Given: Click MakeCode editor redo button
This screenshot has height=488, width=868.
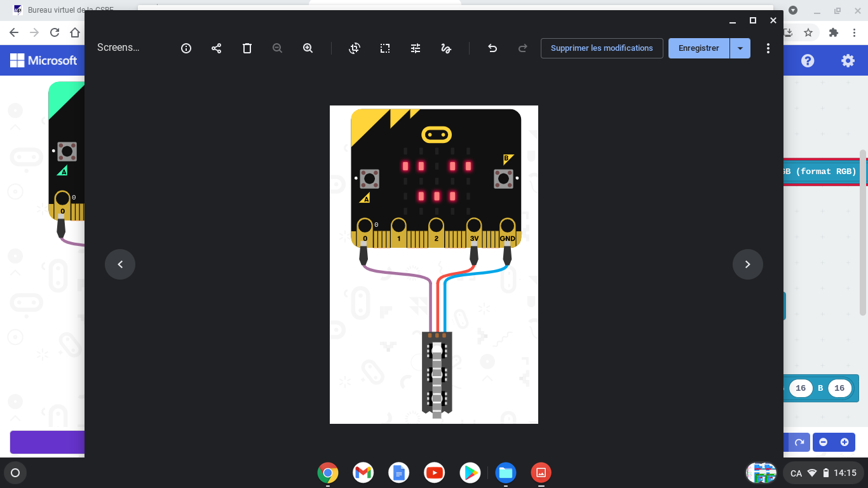Looking at the screenshot, I should [x=799, y=442].
